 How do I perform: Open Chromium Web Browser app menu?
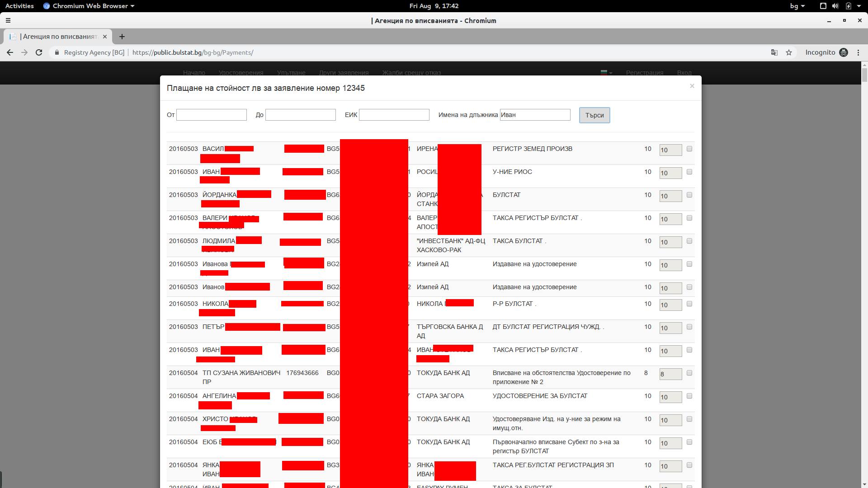[x=89, y=6]
